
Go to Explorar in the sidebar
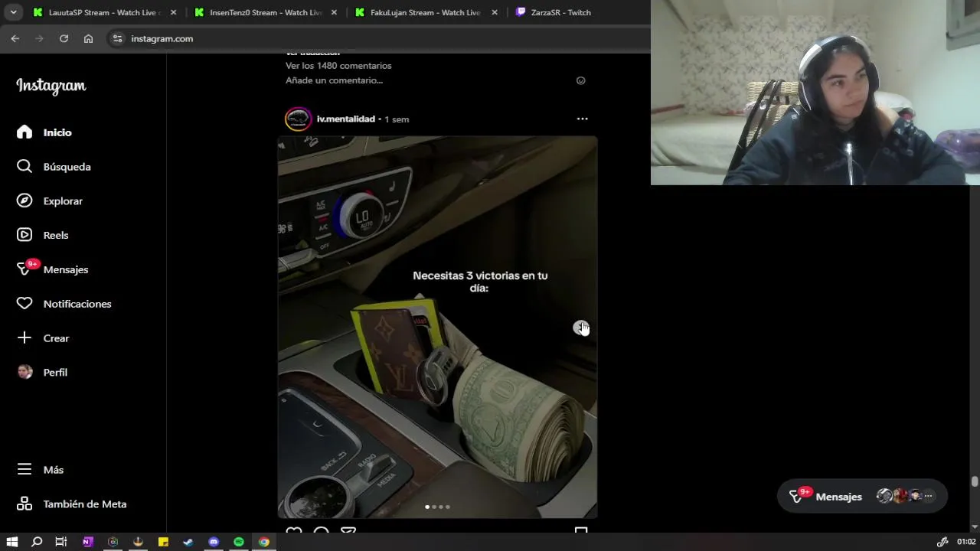click(x=50, y=201)
